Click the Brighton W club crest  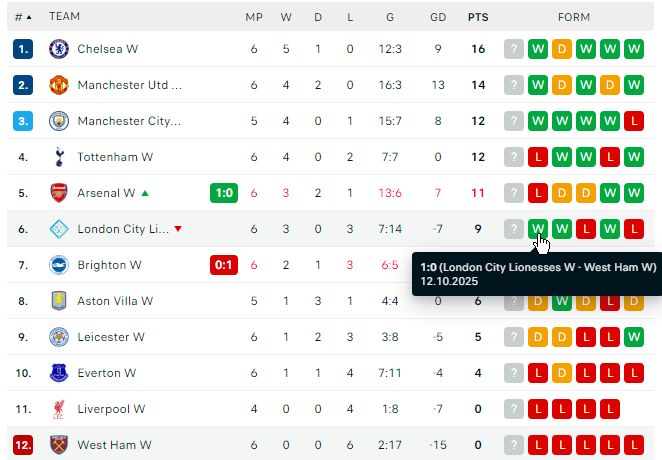coord(59,265)
